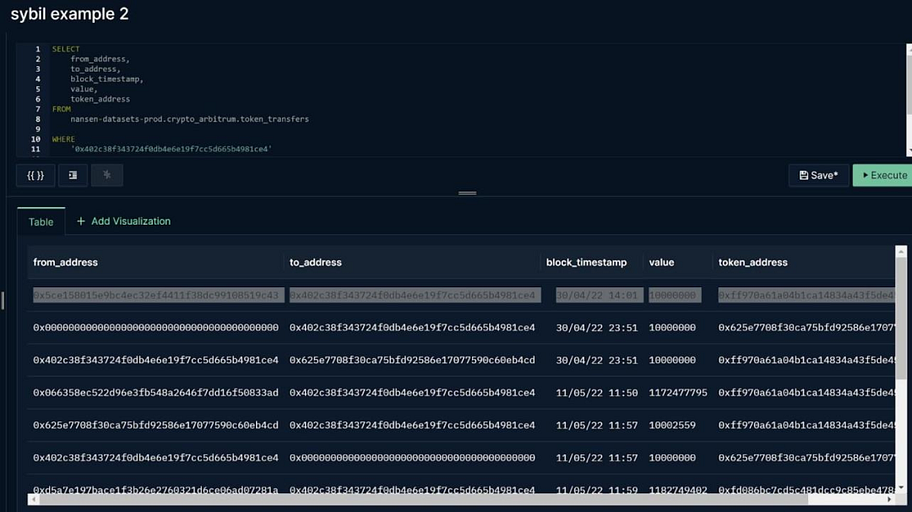
Task: Click the results scrollbar up arrow
Action: pos(901,251)
